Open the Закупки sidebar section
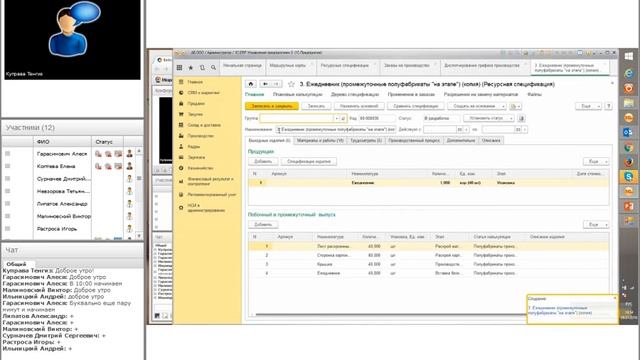640x360 pixels. pyautogui.click(x=195, y=114)
